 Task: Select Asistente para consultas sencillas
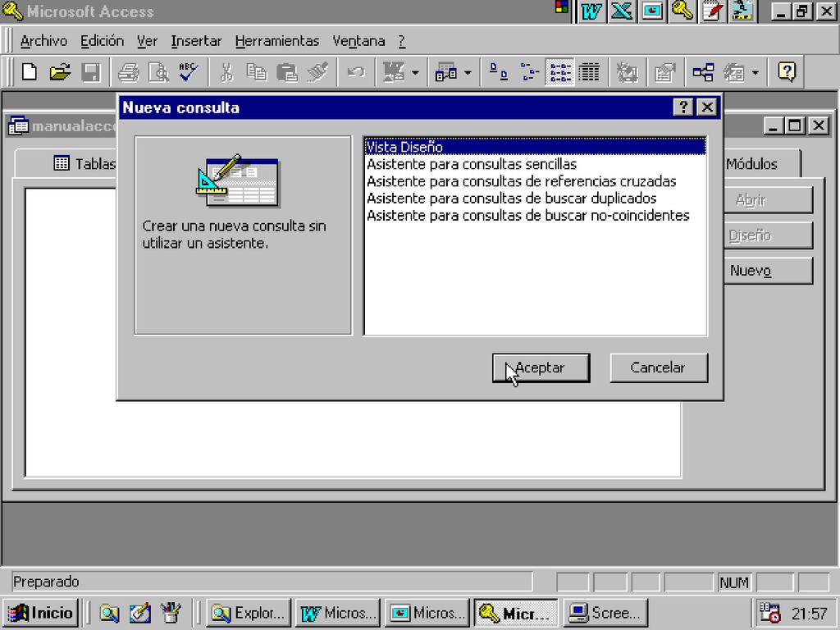click(535, 164)
